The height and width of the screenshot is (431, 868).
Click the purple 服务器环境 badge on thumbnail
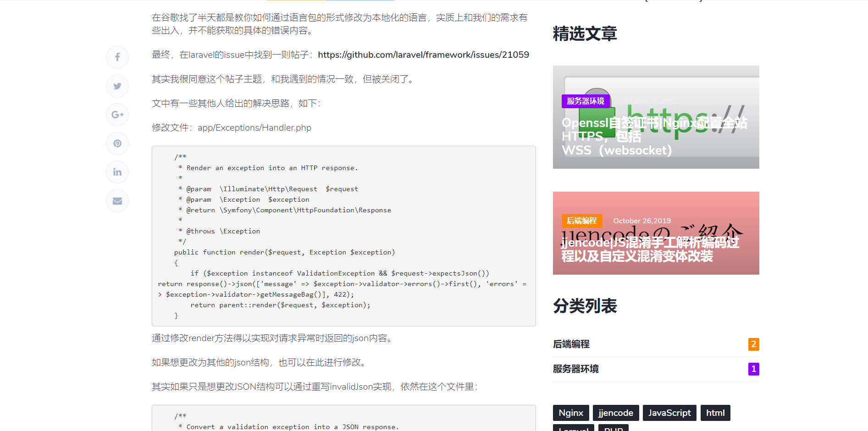tap(585, 101)
